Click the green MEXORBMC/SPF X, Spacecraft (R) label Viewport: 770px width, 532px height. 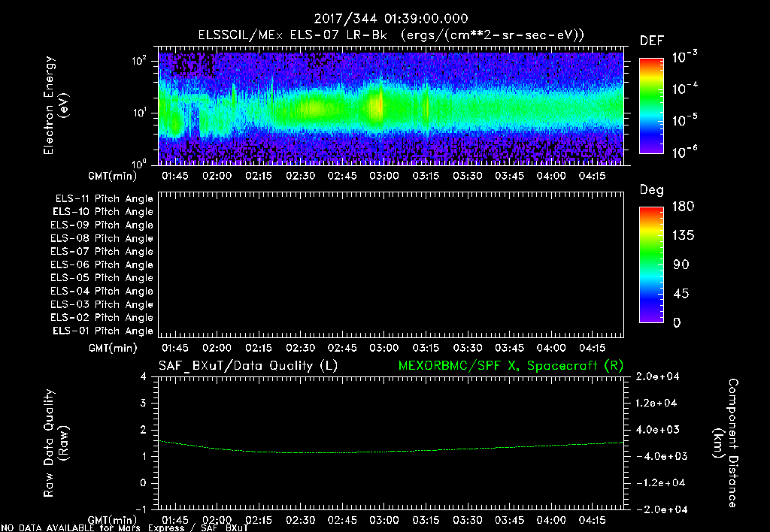tap(511, 366)
